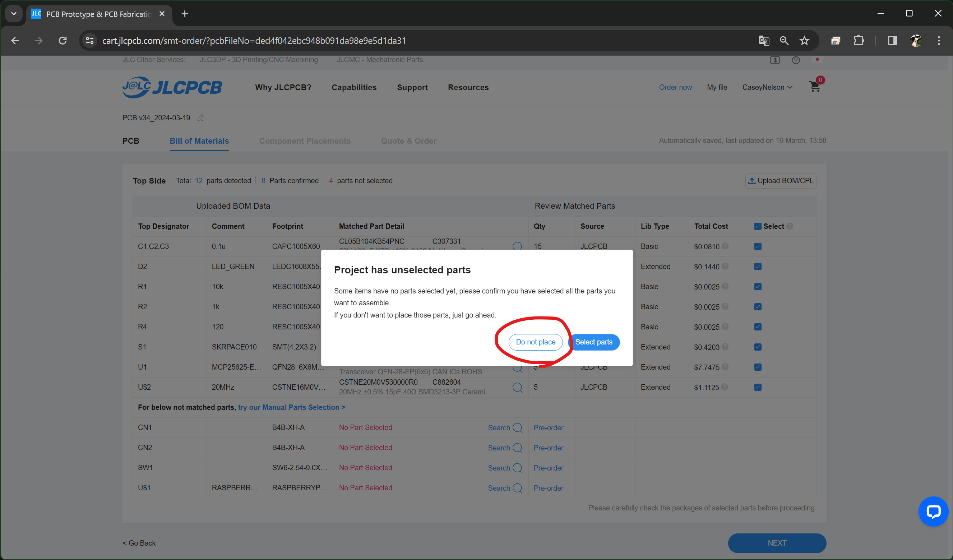953x560 pixels.
Task: Uncheck the Select-all checkbox in the table header
Action: click(x=758, y=226)
